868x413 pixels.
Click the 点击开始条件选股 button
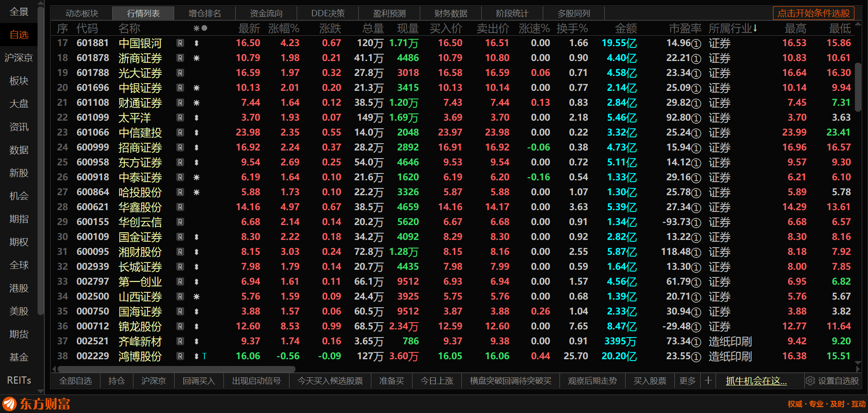(x=814, y=13)
